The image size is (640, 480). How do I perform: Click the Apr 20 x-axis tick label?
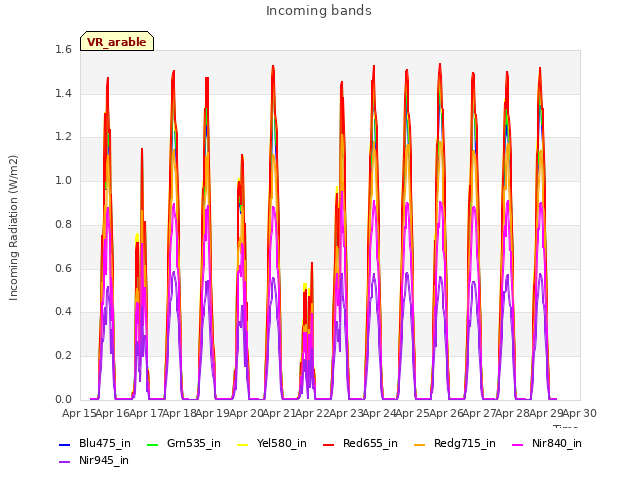(246, 413)
